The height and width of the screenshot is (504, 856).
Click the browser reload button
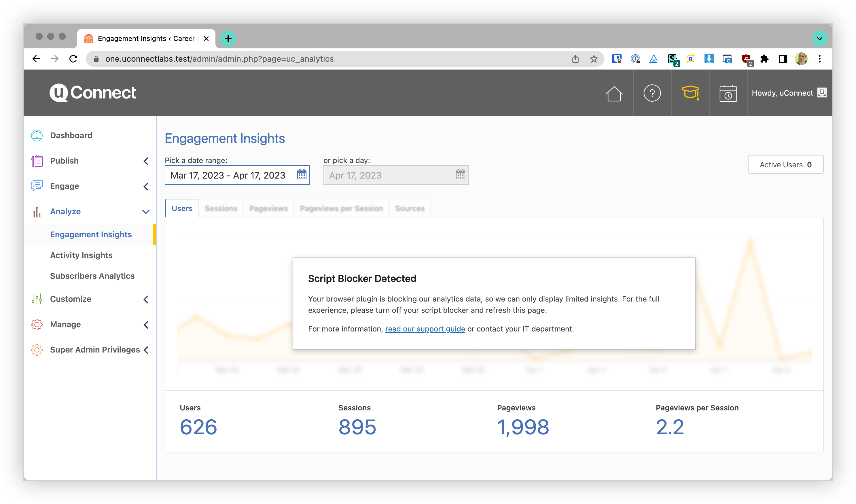click(73, 59)
